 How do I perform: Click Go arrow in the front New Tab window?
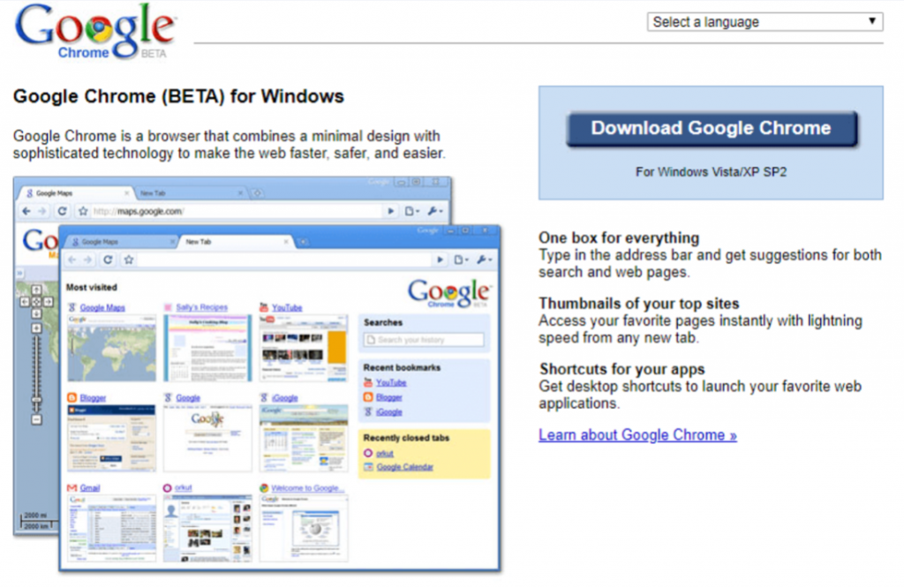pyautogui.click(x=440, y=260)
